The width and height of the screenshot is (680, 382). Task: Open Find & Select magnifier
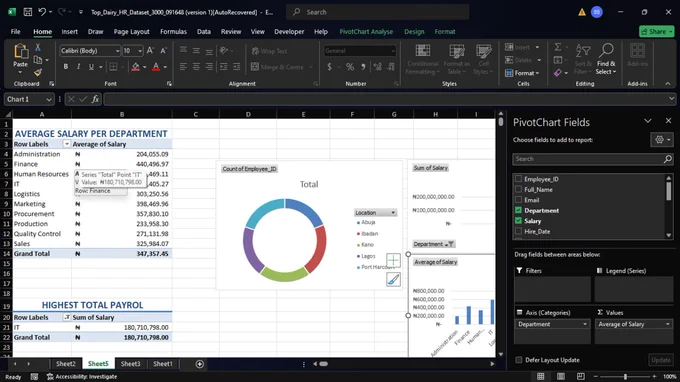coord(606,59)
